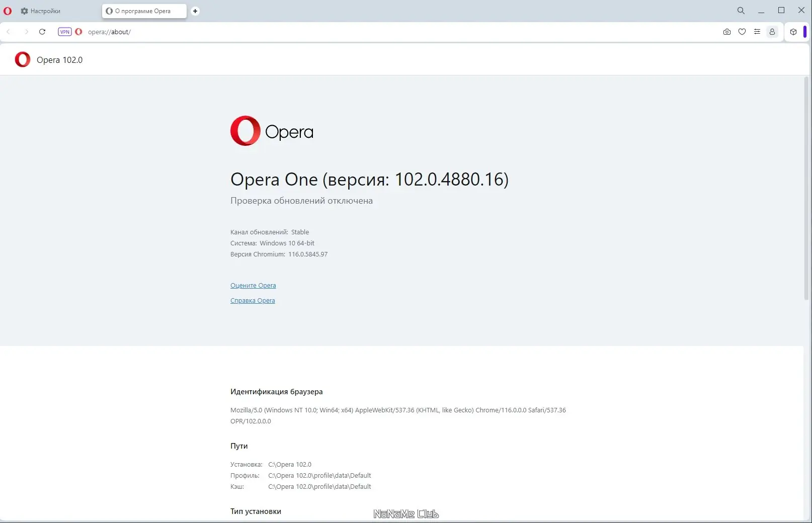
Task: Click the purple sidebar strip button
Action: (805, 32)
